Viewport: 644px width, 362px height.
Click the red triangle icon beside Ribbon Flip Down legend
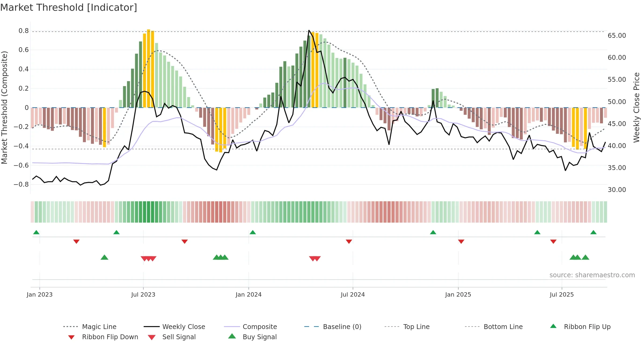coord(71,337)
